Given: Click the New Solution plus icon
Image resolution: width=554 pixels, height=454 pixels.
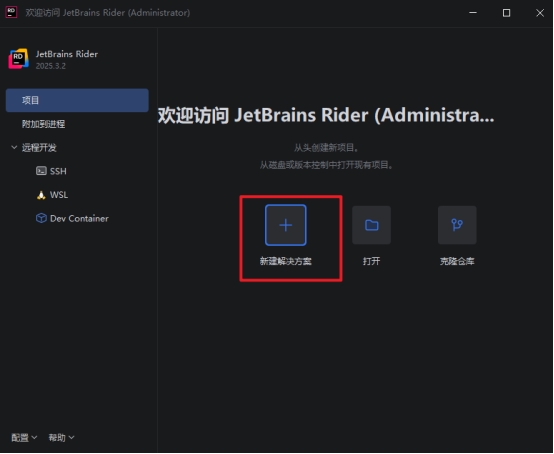Looking at the screenshot, I should [285, 225].
